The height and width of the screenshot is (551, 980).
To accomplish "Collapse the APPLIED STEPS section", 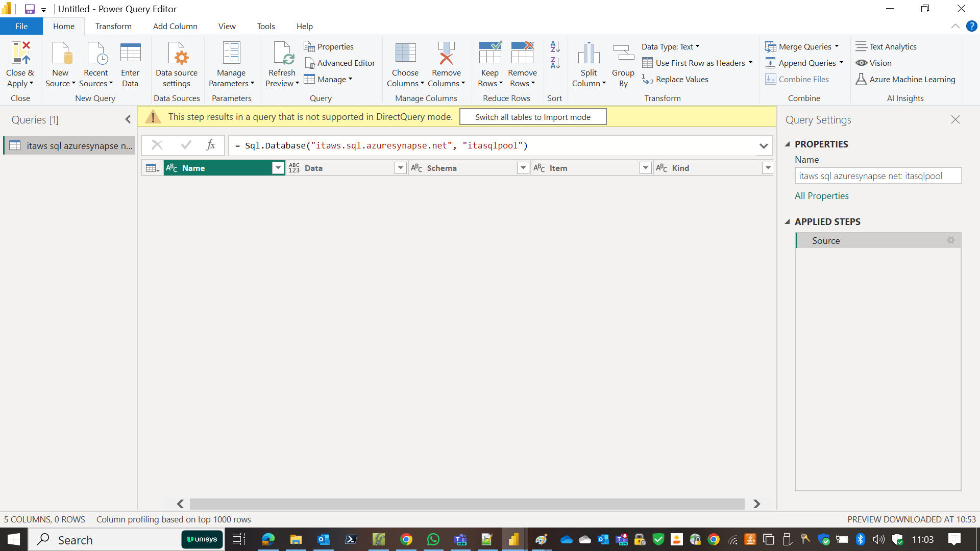I will (x=788, y=222).
